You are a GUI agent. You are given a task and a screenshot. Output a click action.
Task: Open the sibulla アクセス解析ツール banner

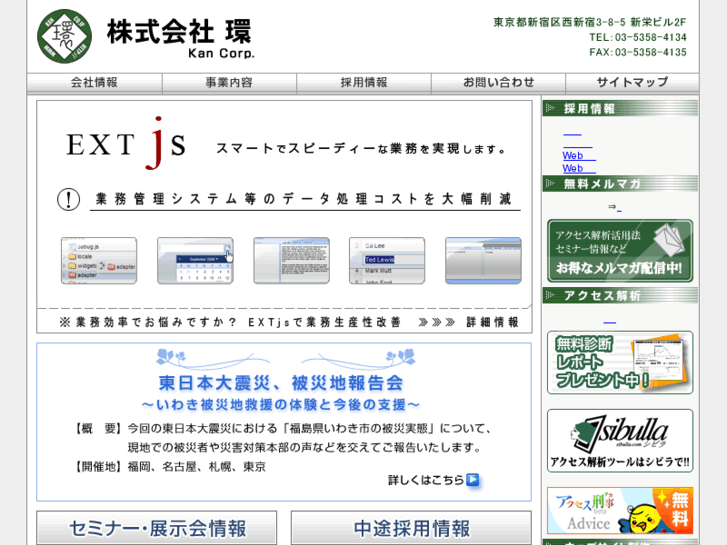pos(620,441)
